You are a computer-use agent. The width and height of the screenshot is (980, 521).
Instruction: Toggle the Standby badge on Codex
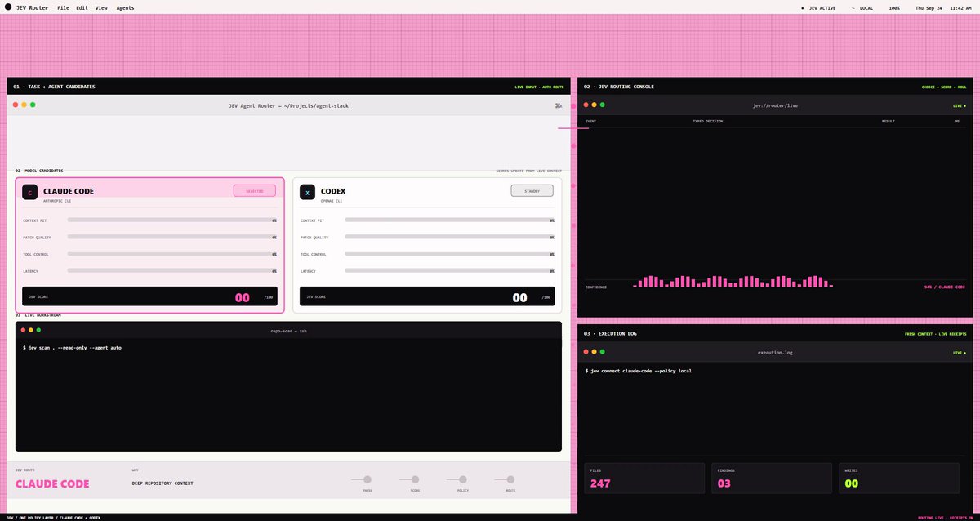[532, 190]
